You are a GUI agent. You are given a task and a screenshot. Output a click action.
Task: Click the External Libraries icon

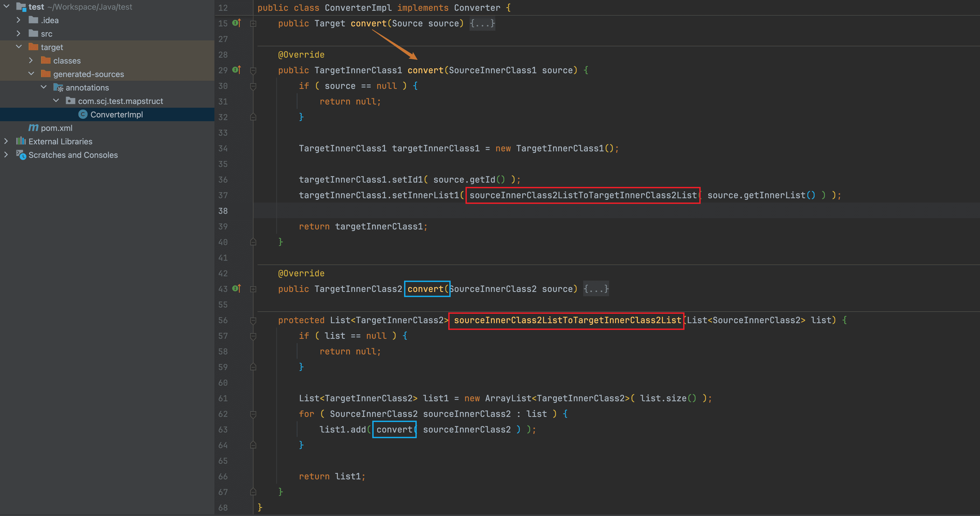pyautogui.click(x=21, y=141)
